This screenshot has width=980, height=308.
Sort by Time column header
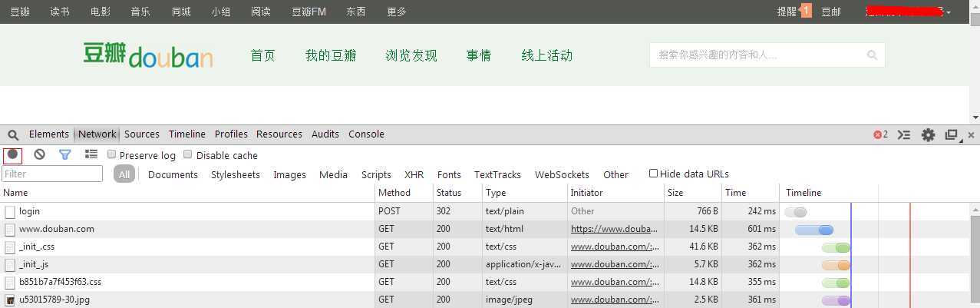coord(751,193)
